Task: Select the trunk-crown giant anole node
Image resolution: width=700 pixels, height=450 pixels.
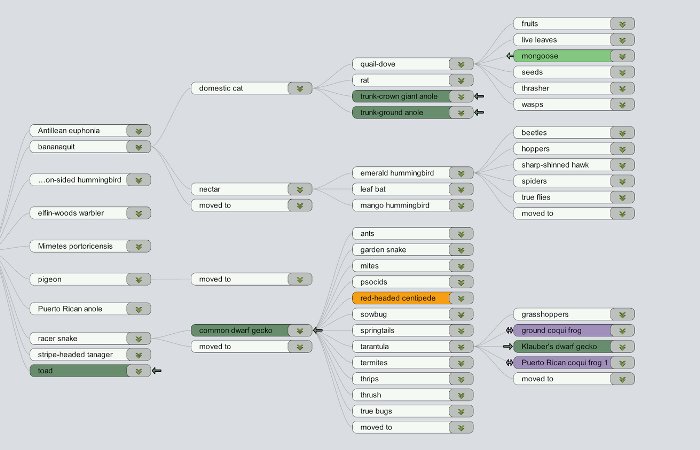Action: 412,96
